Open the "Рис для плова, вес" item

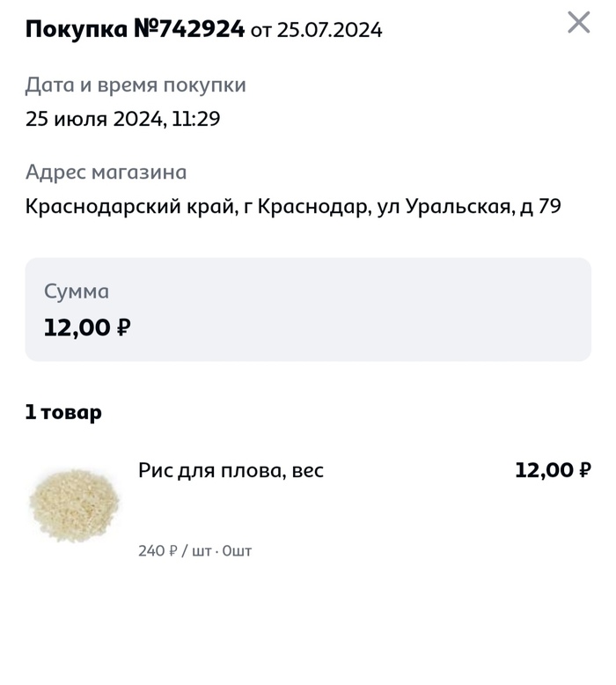coord(231,471)
